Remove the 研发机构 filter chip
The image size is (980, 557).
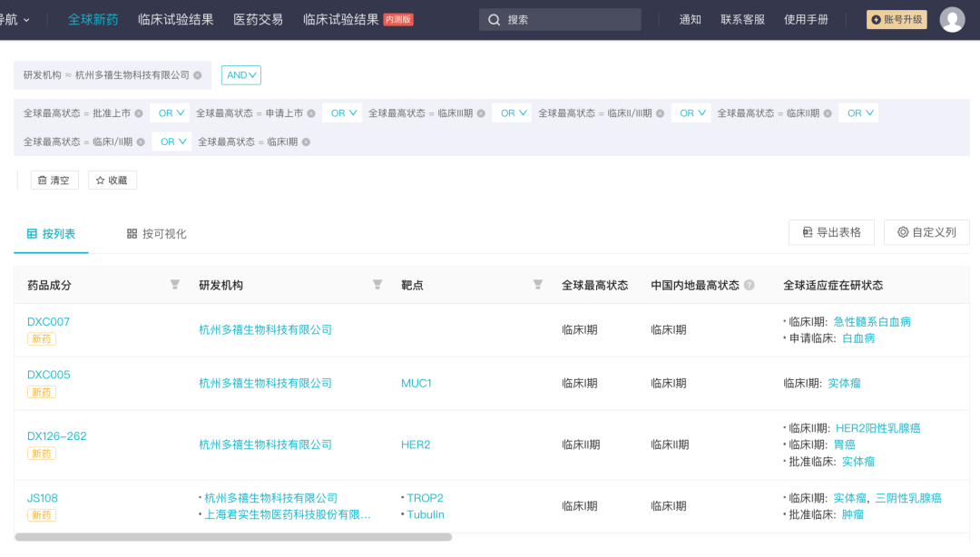pos(198,75)
